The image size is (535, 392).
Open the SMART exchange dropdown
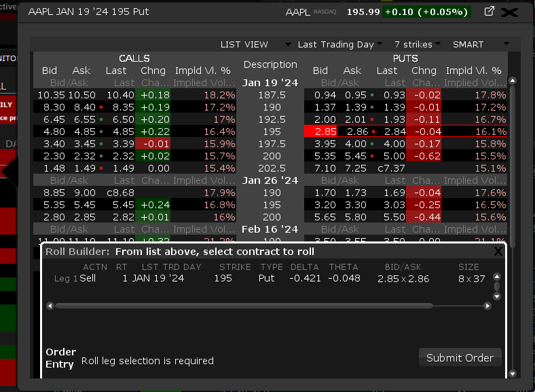click(x=481, y=44)
